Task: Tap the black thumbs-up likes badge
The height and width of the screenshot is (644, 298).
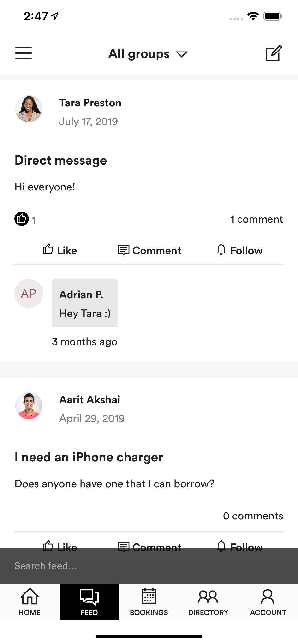Action: coord(22,219)
